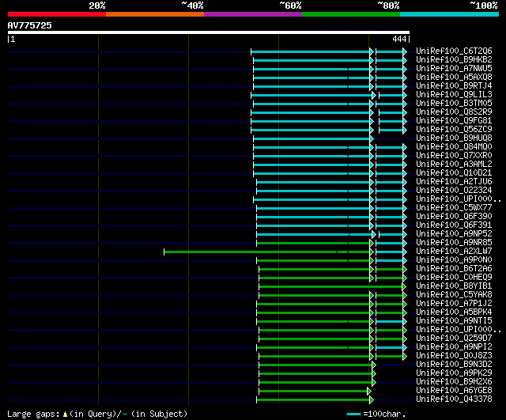Image resolution: width=506 pixels, height=420 pixels.
Task: Open the UniRef100_Q6F390 entry
Action: click(x=454, y=217)
